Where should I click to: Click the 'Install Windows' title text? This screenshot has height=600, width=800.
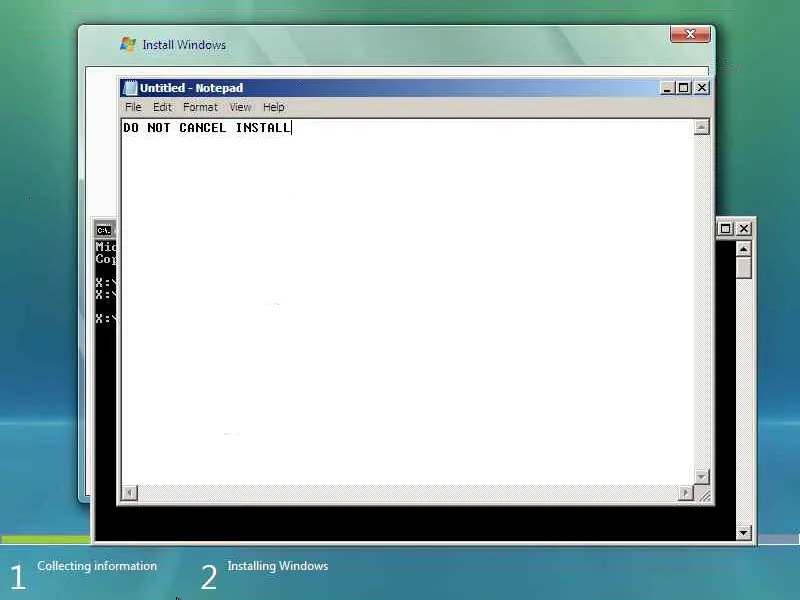point(184,45)
